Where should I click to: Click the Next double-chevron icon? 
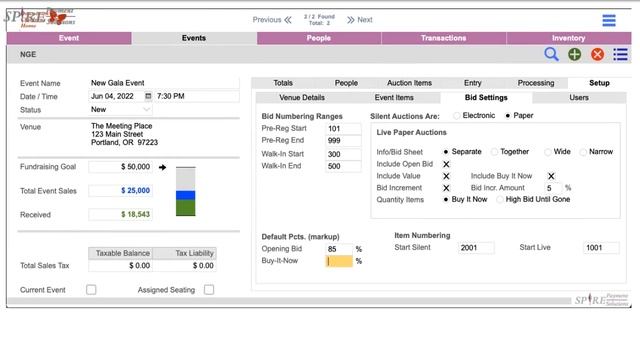350,20
